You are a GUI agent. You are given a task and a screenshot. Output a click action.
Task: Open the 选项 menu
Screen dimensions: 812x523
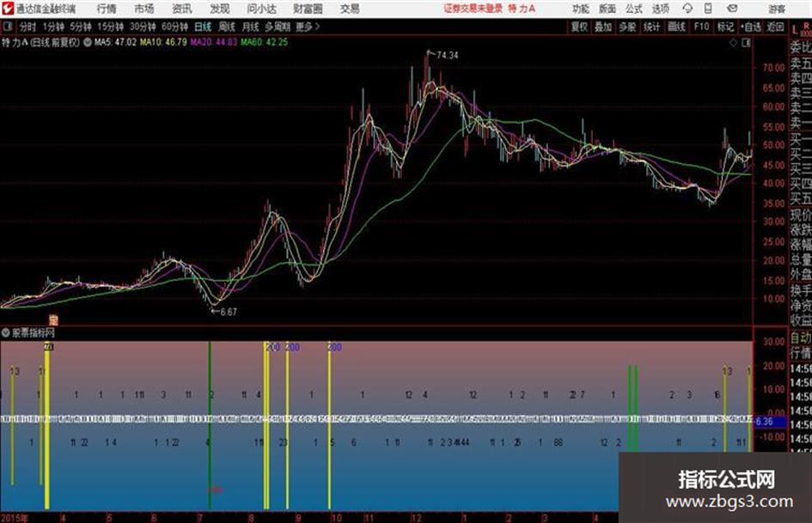point(661,9)
